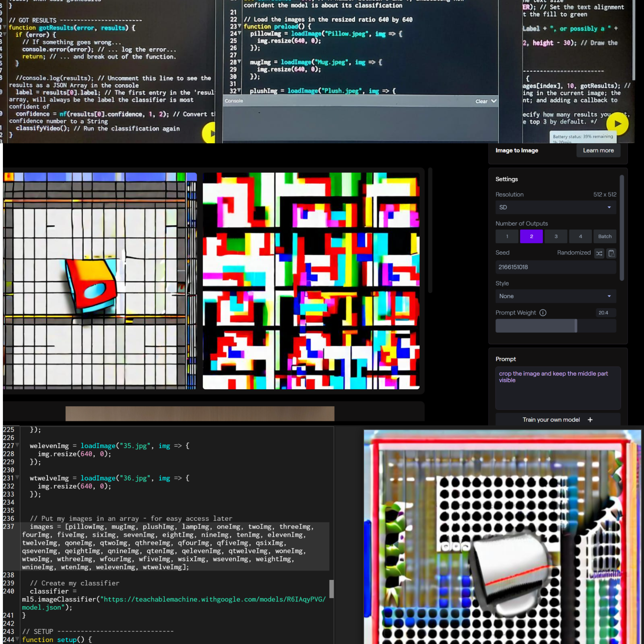Click the Prompt Weight slider handle
The height and width of the screenshot is (644, 644).
pyautogui.click(x=576, y=326)
